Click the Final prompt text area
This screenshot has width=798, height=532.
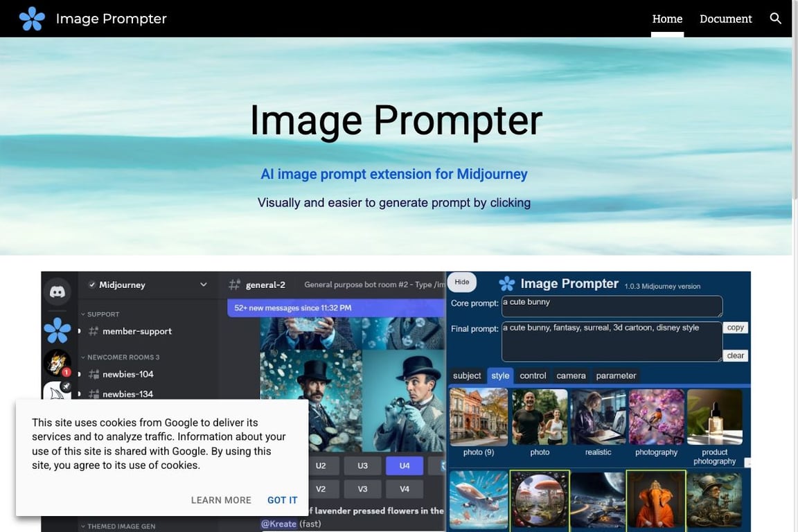click(x=612, y=341)
